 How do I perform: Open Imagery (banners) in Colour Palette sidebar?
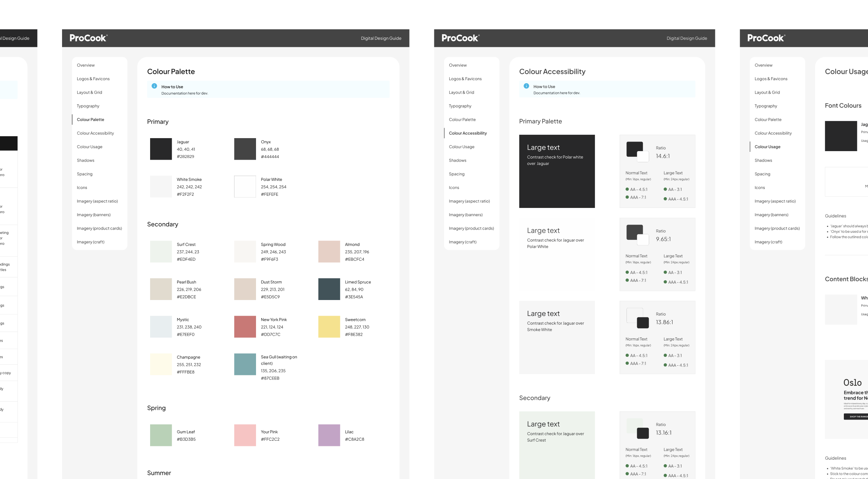tap(94, 215)
